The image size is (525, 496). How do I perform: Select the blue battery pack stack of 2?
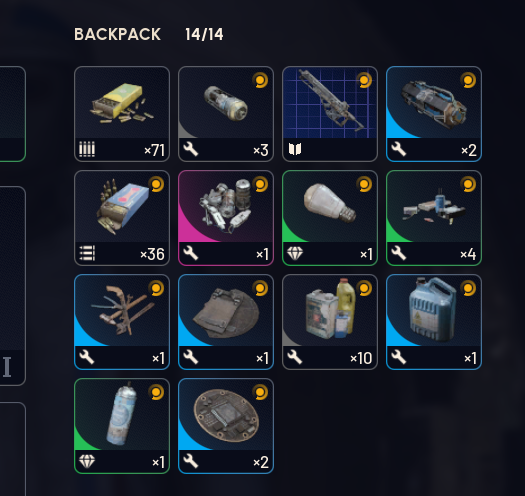(x=434, y=114)
